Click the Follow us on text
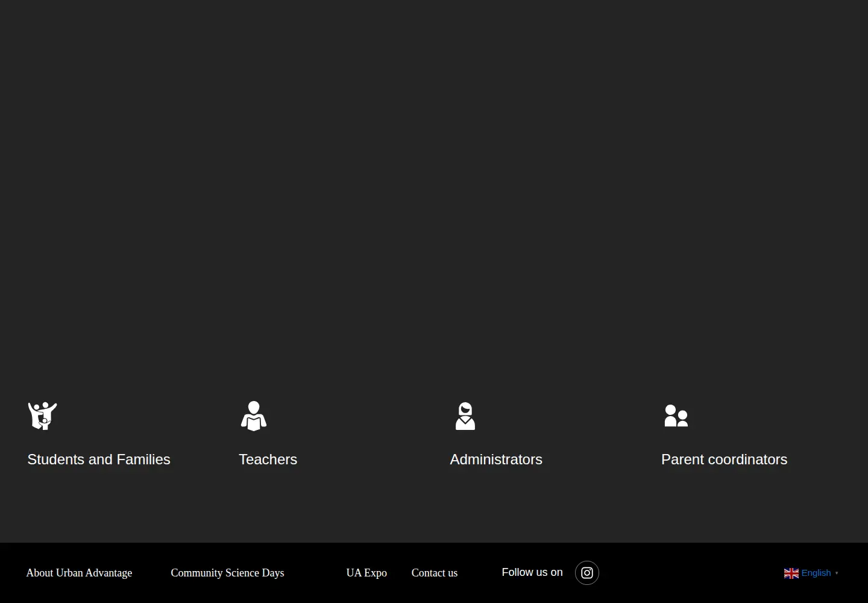 pyautogui.click(x=532, y=572)
